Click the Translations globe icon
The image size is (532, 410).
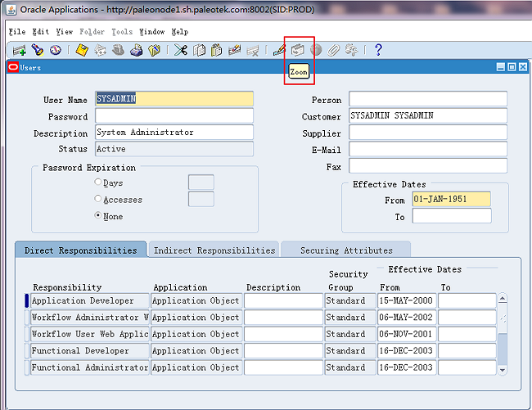tap(316, 50)
